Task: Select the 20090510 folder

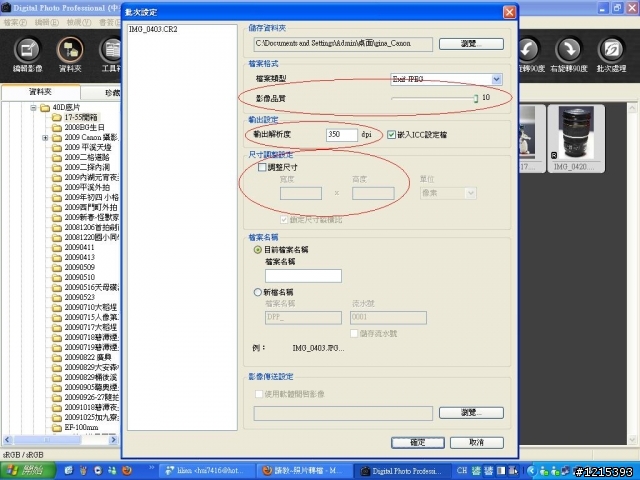Action: click(73, 277)
